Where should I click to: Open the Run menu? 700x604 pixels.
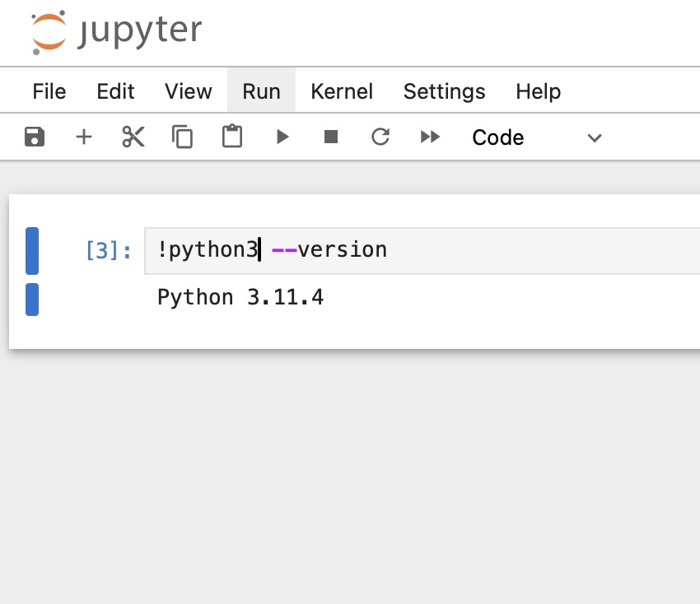click(261, 91)
